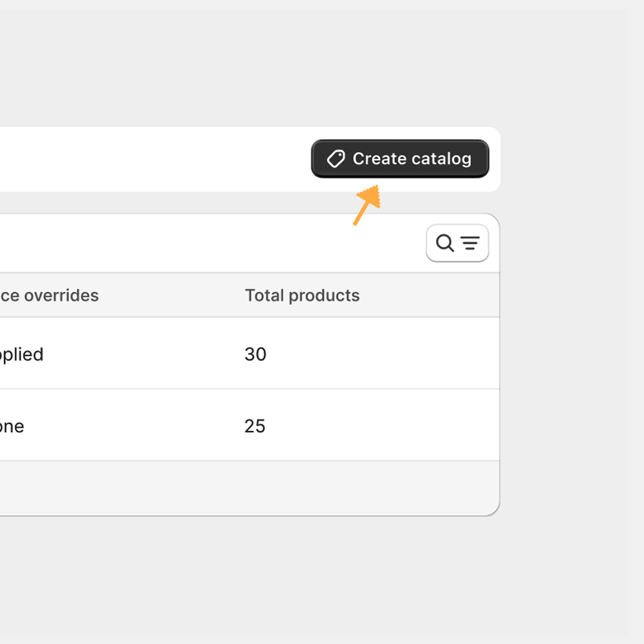Open search and filter control
The width and height of the screenshot is (644, 644).
click(x=457, y=243)
